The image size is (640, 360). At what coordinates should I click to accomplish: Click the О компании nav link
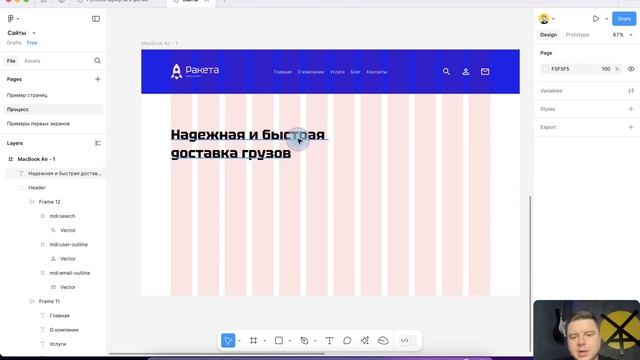point(311,72)
